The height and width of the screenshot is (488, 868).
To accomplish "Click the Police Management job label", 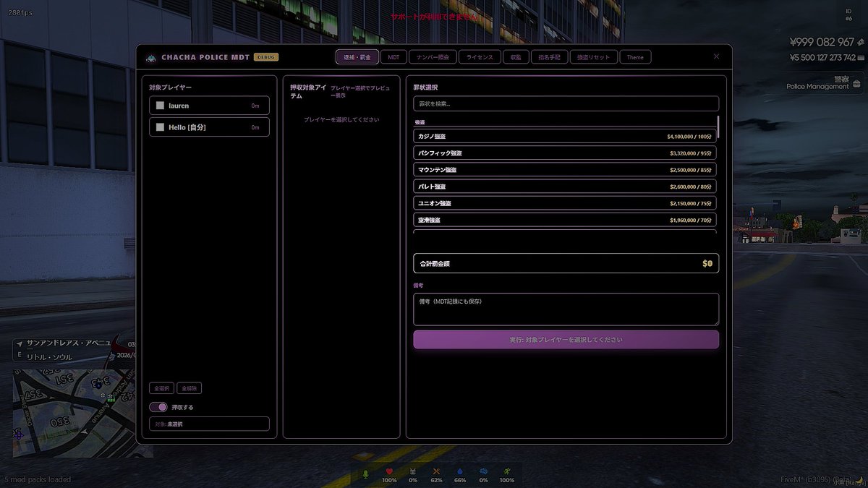I will click(817, 87).
